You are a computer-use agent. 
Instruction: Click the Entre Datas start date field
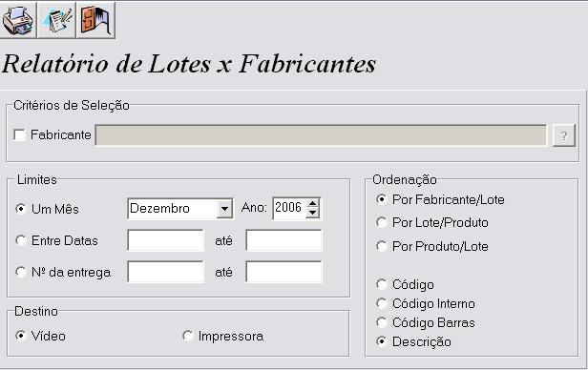click(166, 240)
